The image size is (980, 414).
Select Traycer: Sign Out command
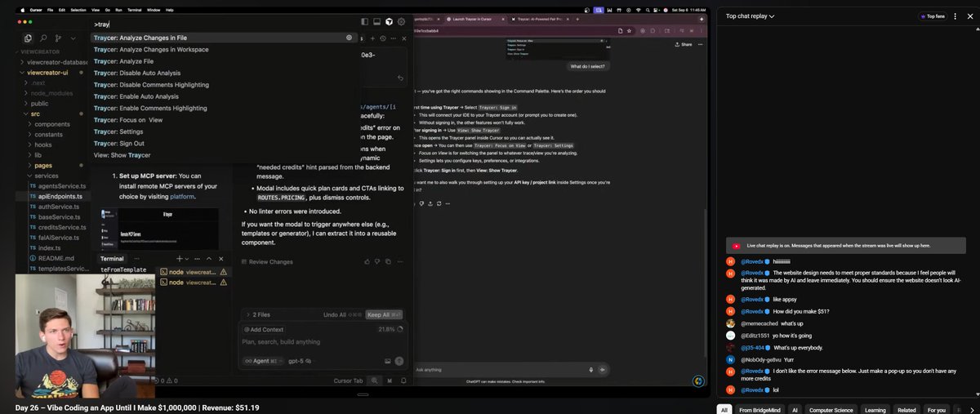coord(224,143)
